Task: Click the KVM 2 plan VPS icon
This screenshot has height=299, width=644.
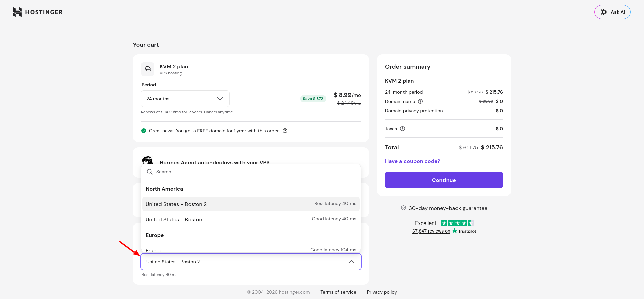Action: pyautogui.click(x=148, y=69)
